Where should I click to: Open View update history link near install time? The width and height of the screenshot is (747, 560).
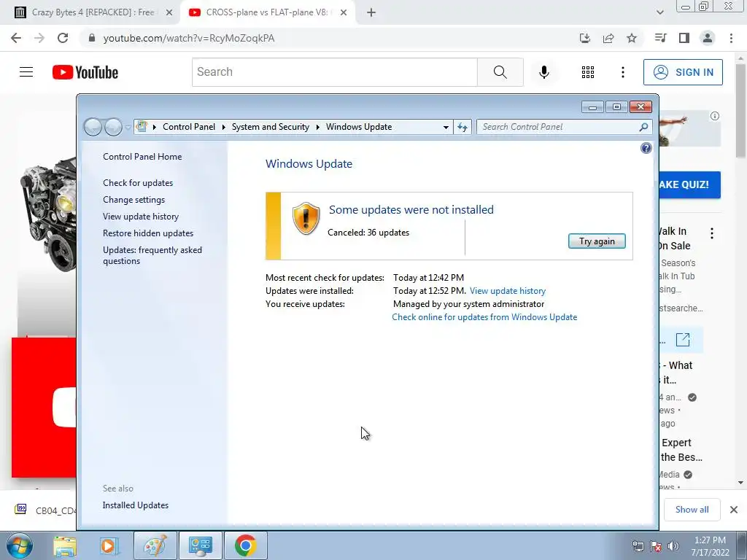[x=508, y=291]
